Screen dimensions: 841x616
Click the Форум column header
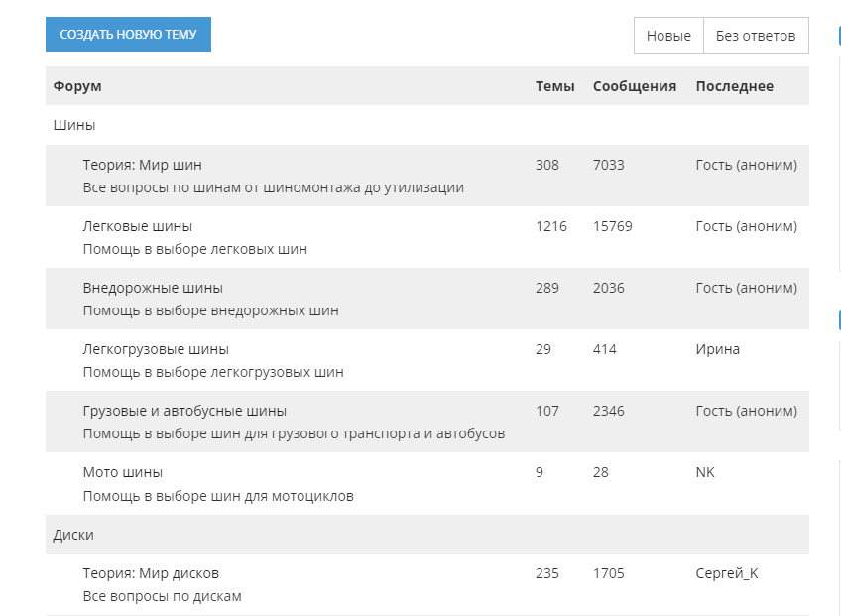click(77, 86)
